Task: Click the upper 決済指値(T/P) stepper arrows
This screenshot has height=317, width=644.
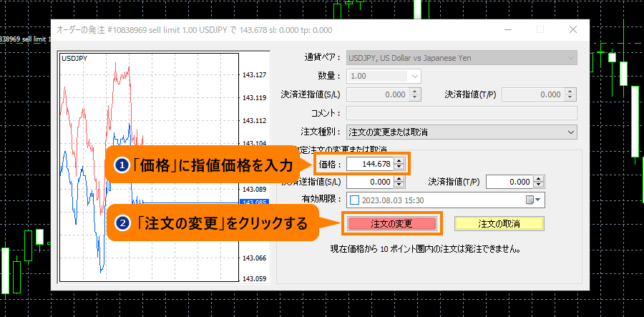Action: (570, 94)
